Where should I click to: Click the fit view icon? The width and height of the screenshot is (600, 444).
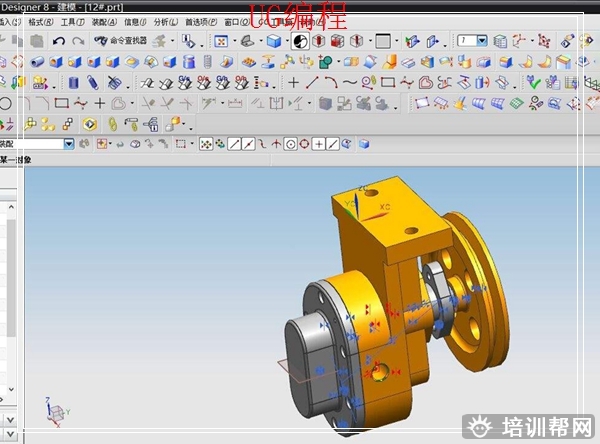pos(221,41)
